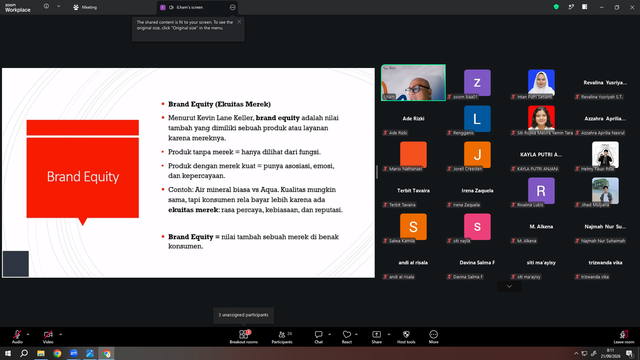Click the trizwanda vika name tile

pos(605,262)
